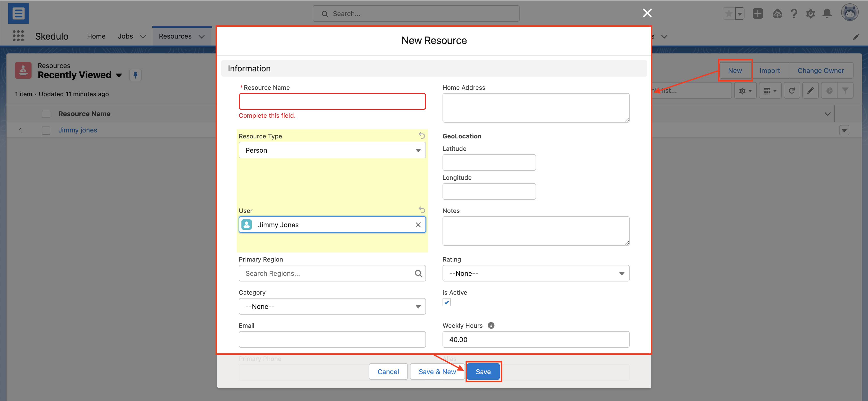Click the Save button
The image size is (868, 401).
483,371
